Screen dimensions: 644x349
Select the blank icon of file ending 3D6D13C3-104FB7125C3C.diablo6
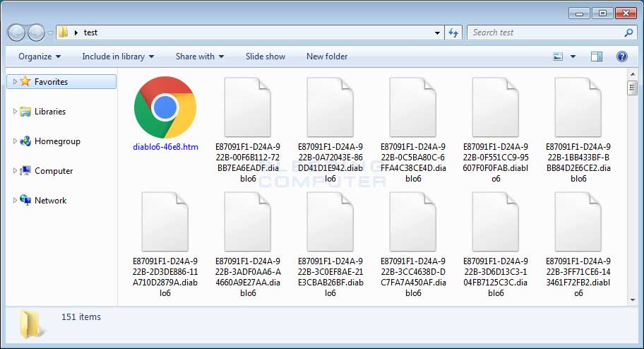[495, 222]
